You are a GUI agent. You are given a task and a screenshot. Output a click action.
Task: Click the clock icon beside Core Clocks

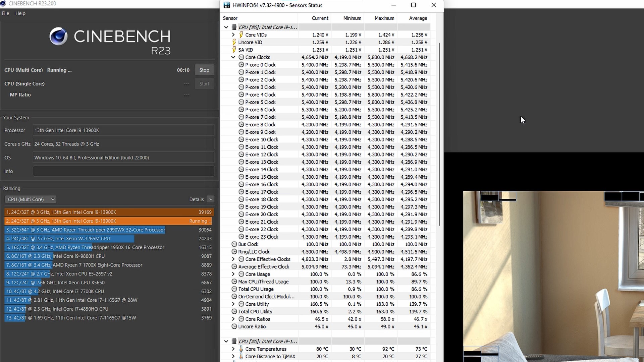point(241,57)
